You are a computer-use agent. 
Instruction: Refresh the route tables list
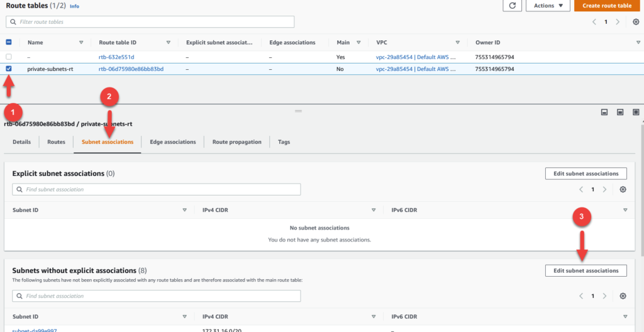(513, 6)
